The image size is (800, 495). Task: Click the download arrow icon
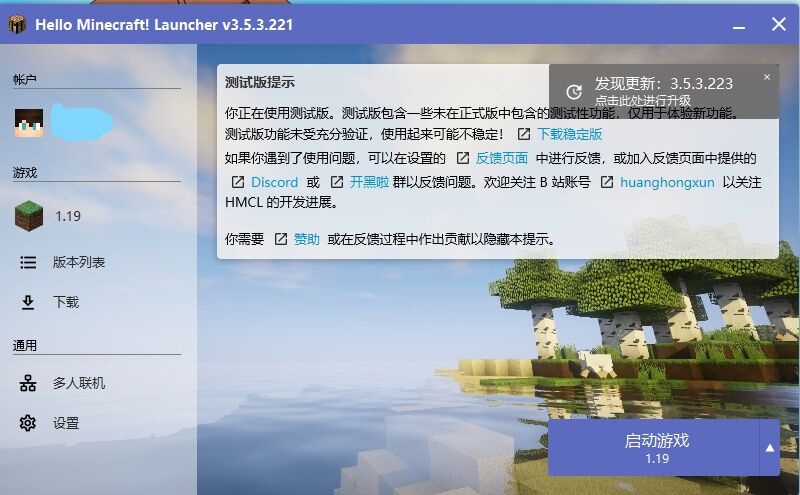tap(28, 302)
